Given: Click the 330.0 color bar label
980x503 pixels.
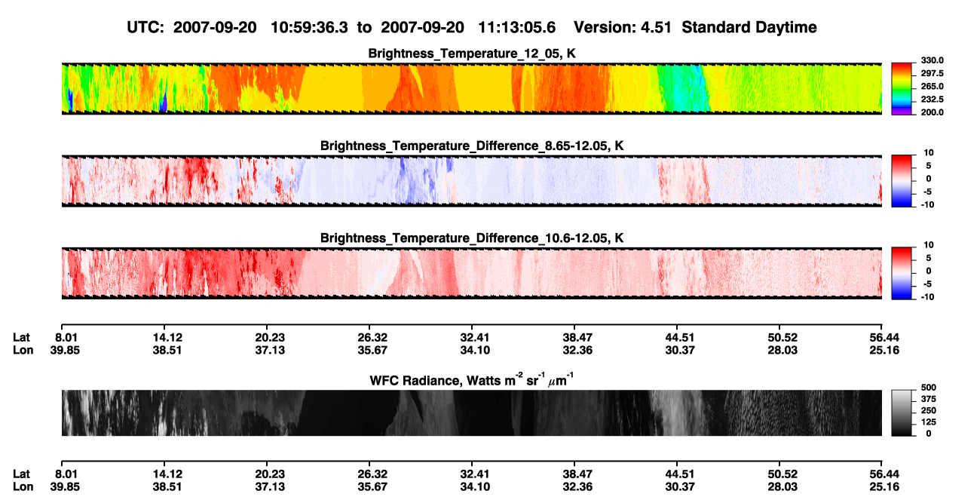Looking at the screenshot, I should point(933,60).
